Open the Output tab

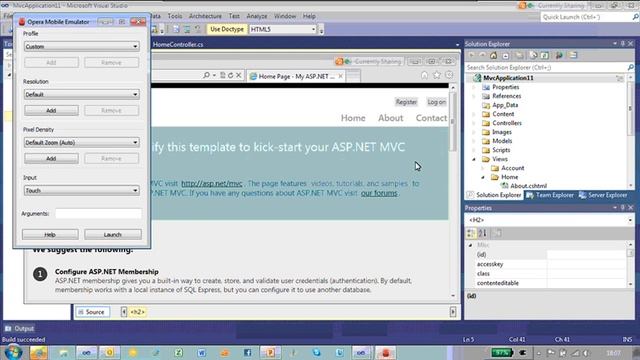click(20, 329)
